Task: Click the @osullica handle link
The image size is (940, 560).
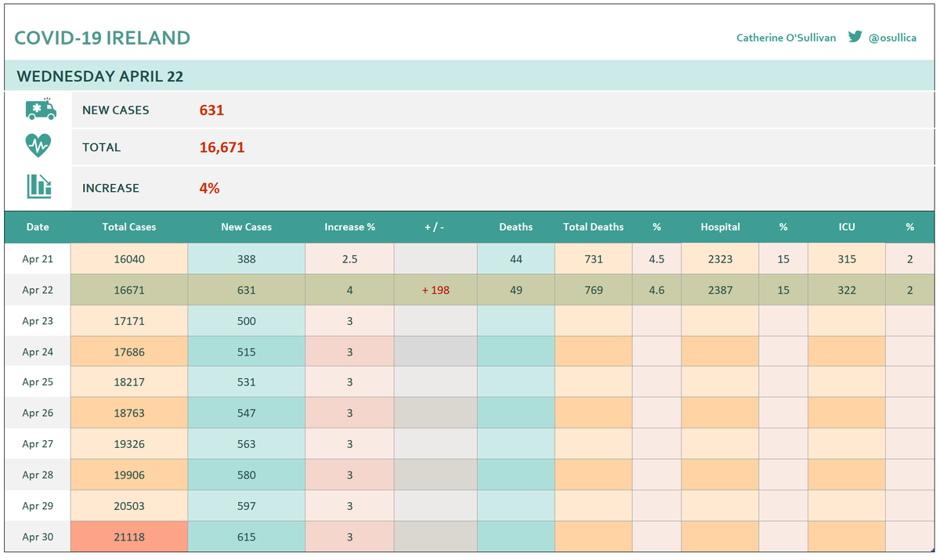Action: [893, 37]
